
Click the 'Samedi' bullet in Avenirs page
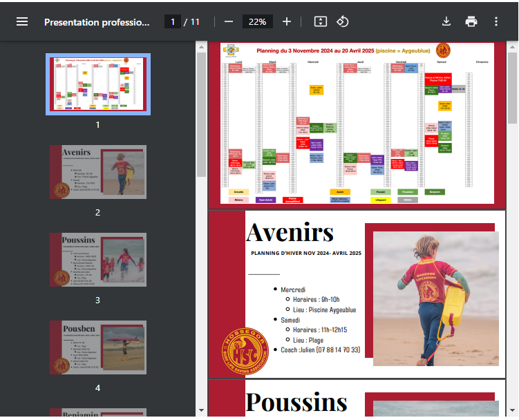(290, 320)
